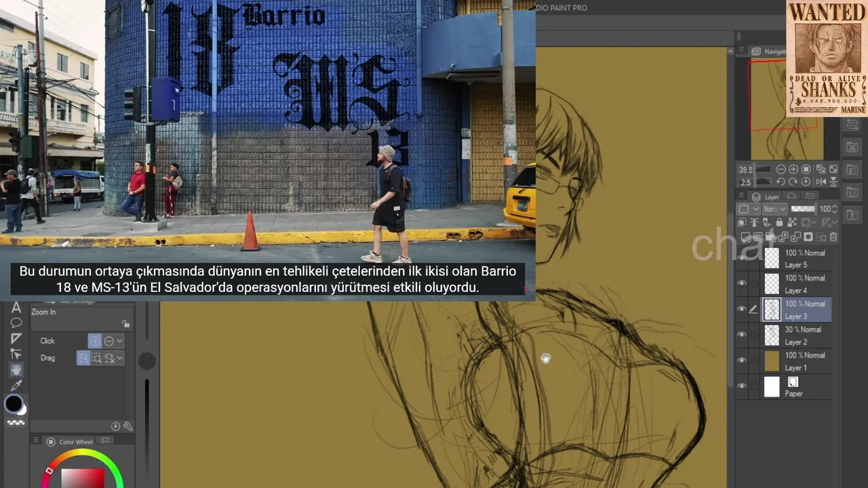
Task: Choose the transparent color swatch
Action: [x=16, y=423]
